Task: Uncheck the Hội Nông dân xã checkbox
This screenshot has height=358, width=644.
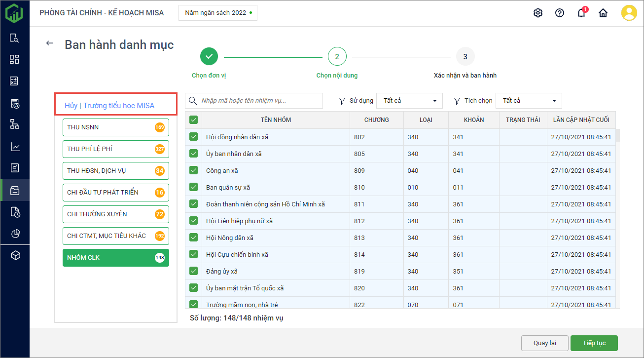Action: (x=193, y=238)
